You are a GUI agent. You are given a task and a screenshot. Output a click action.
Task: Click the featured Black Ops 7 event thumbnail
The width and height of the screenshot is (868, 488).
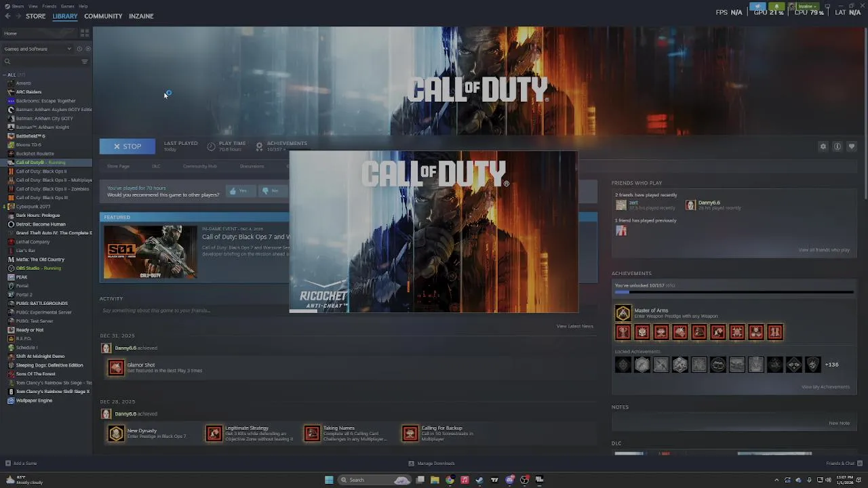pos(150,252)
